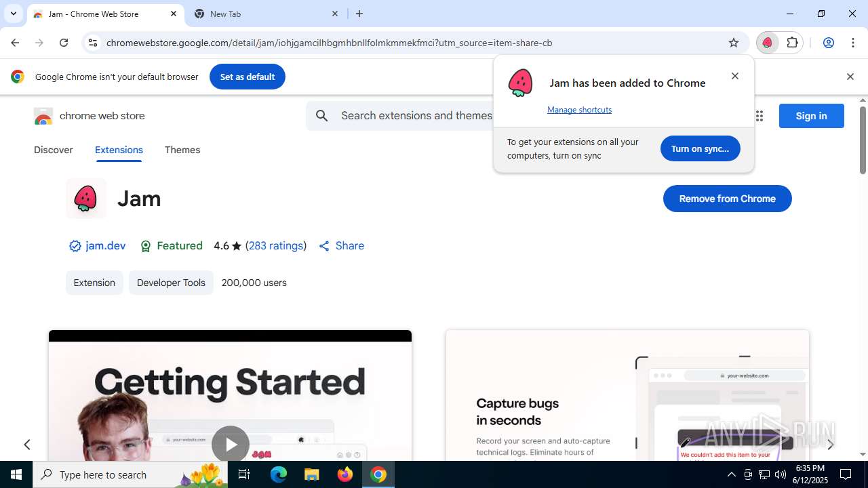Show hidden system tray icons
Image resolution: width=868 pixels, height=488 pixels.
(x=731, y=474)
